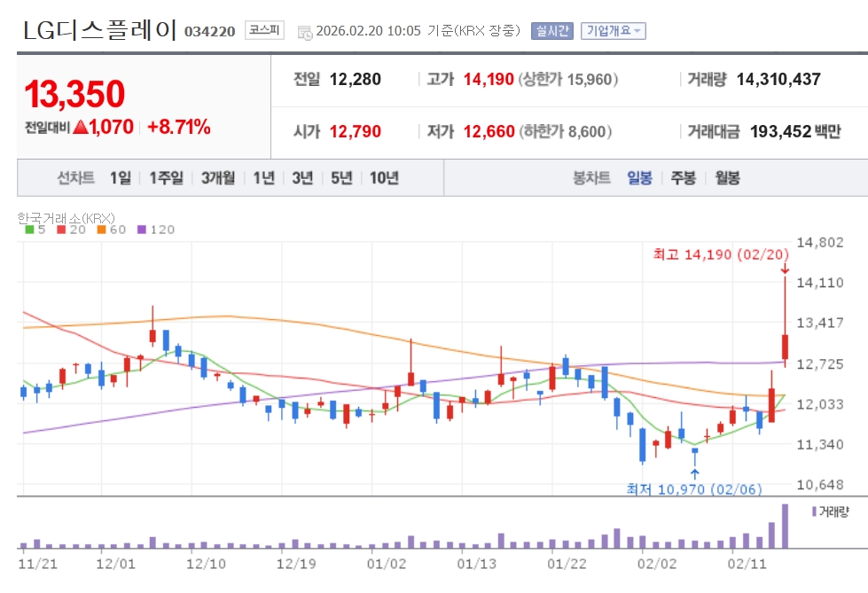Image resolution: width=868 pixels, height=593 pixels.
Task: Click the 전일 value 12,280
Action: point(356,79)
